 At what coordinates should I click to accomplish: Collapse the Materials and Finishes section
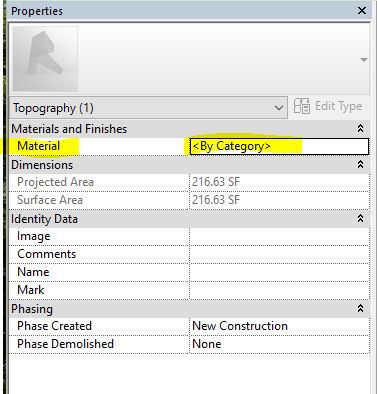pyautogui.click(x=360, y=129)
